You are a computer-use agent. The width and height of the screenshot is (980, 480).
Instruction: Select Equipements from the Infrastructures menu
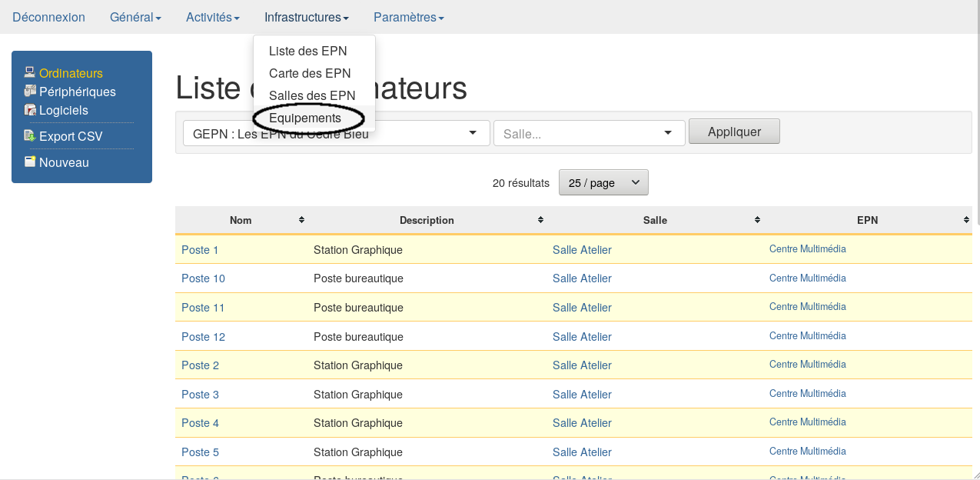click(305, 118)
